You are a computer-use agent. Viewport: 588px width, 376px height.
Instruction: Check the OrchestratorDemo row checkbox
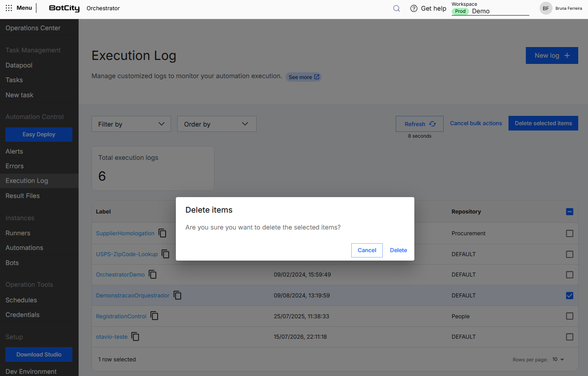click(570, 275)
